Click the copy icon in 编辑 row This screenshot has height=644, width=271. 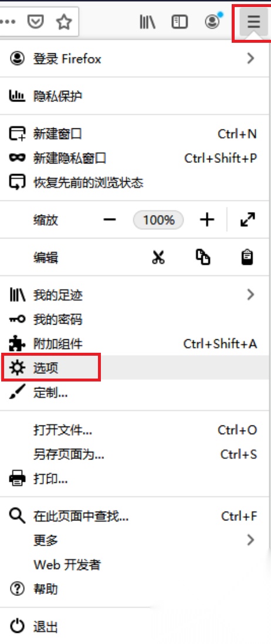click(203, 257)
